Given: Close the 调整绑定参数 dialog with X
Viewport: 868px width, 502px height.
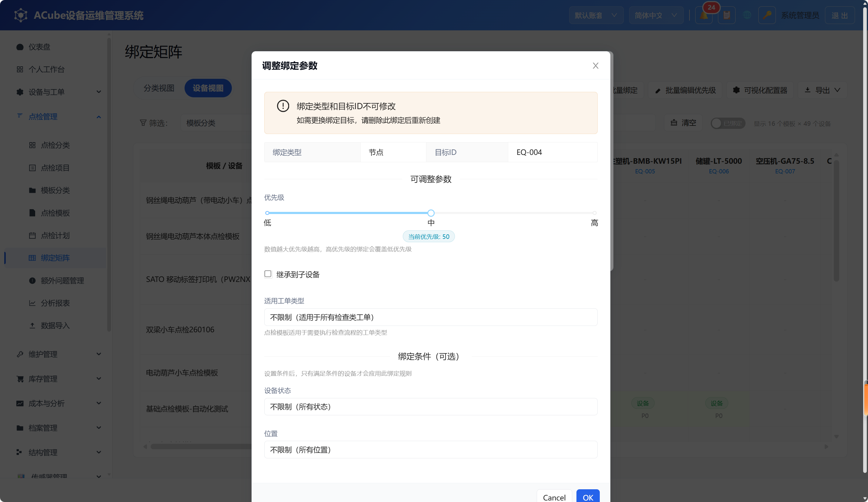Looking at the screenshot, I should click(x=596, y=65).
